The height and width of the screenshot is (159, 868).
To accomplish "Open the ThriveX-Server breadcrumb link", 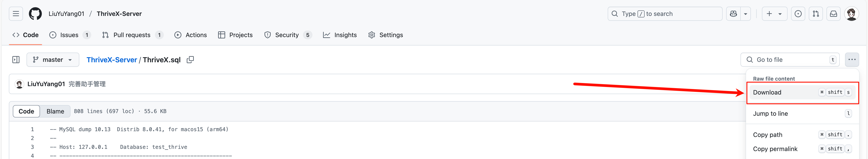I will pyautogui.click(x=112, y=60).
